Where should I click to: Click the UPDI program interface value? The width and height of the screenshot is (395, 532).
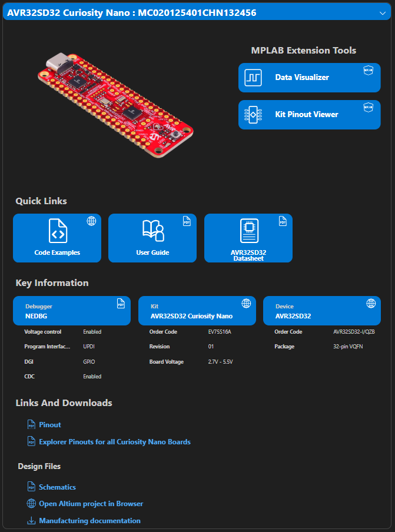[x=89, y=347]
